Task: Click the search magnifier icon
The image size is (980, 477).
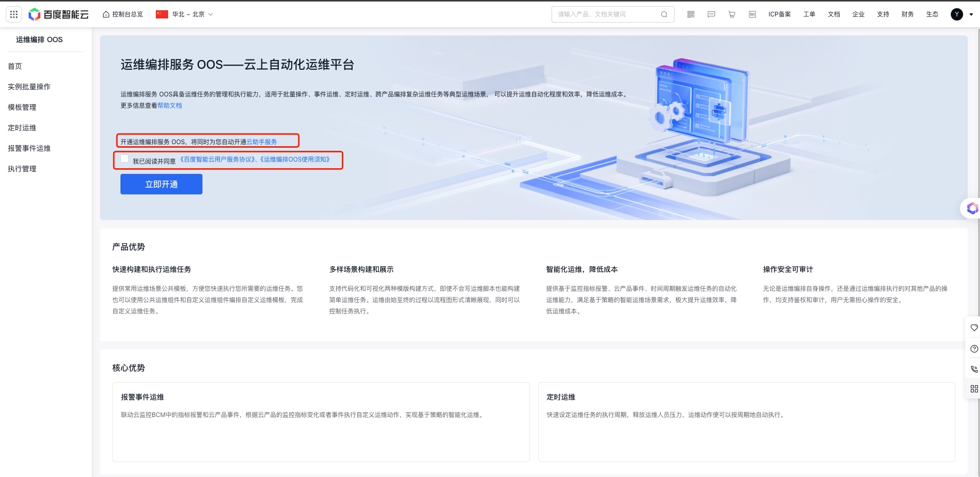Action: click(x=664, y=14)
